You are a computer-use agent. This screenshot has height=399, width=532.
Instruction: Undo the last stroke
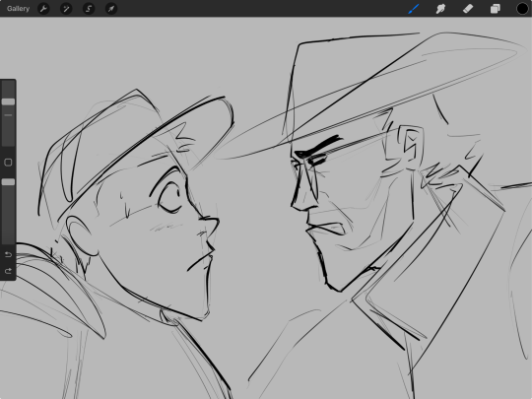8,254
